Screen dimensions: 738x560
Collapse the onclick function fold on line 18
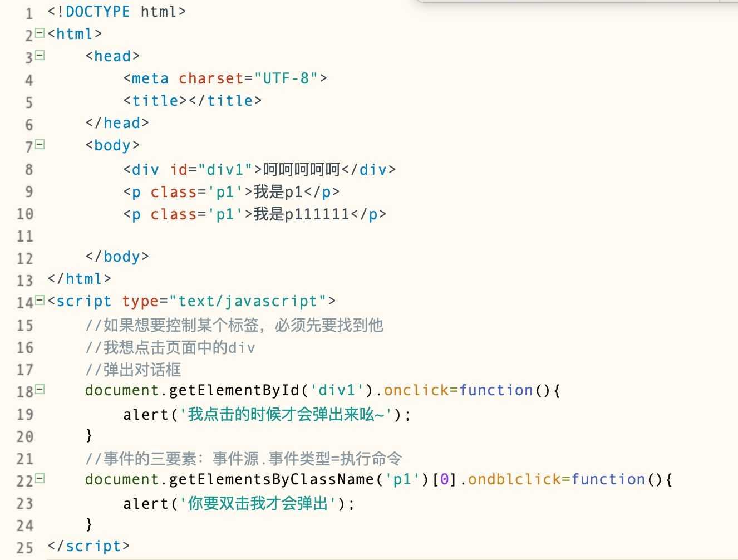(x=40, y=389)
